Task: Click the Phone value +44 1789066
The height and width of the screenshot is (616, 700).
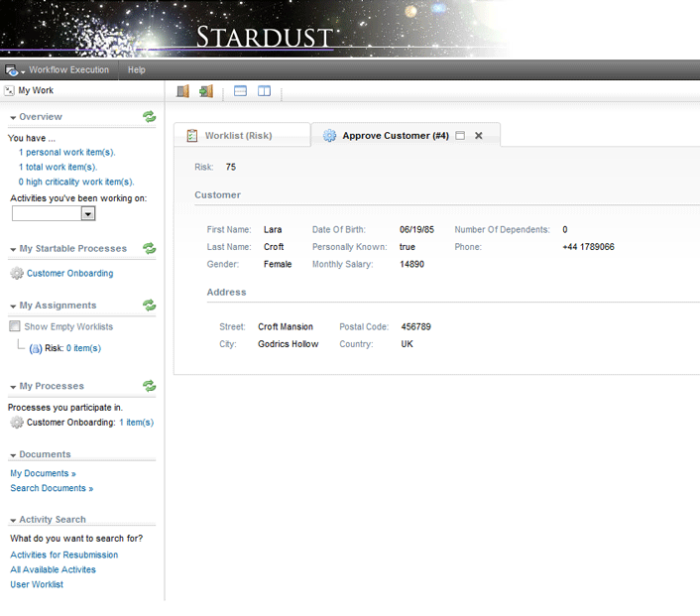Action: [588, 247]
